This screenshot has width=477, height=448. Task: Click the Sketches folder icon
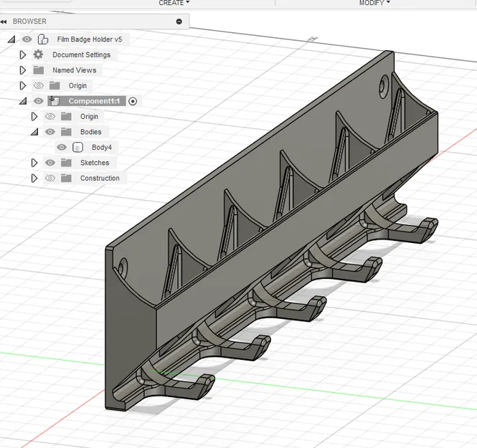point(66,163)
